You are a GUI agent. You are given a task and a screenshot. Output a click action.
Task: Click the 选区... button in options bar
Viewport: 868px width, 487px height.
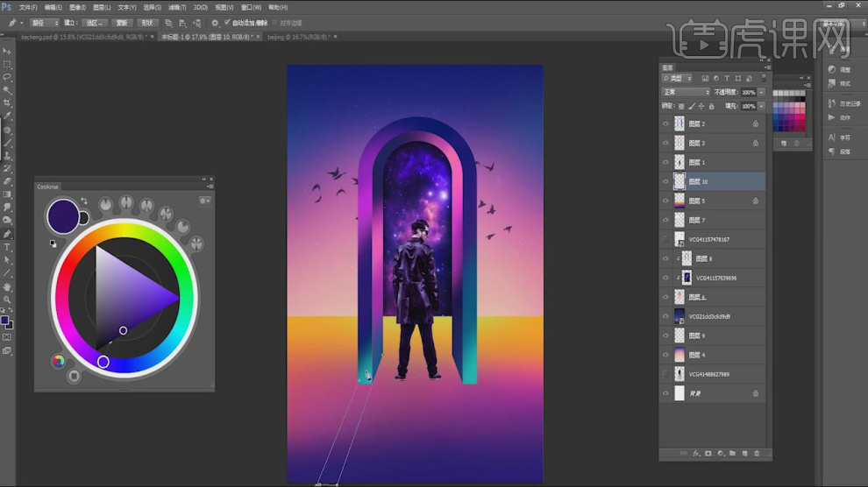pos(96,23)
